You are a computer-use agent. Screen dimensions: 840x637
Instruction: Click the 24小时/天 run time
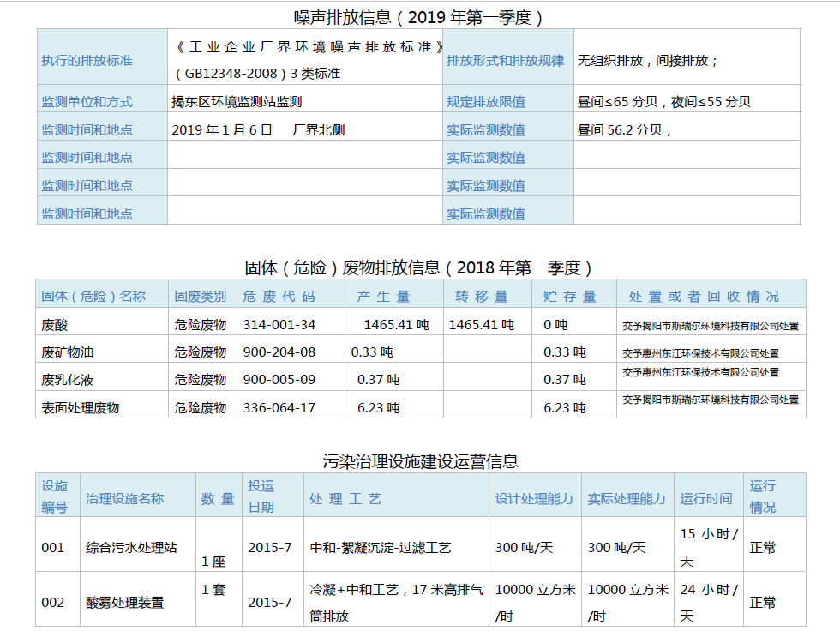coord(710,603)
